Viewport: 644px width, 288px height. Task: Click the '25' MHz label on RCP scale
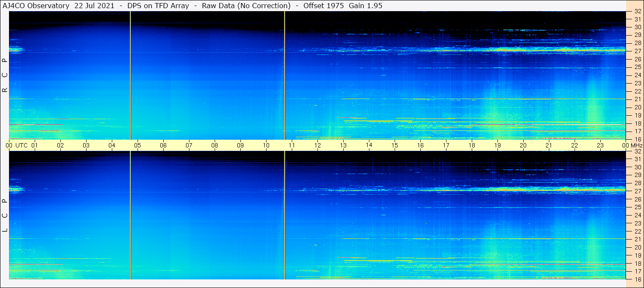638,67
